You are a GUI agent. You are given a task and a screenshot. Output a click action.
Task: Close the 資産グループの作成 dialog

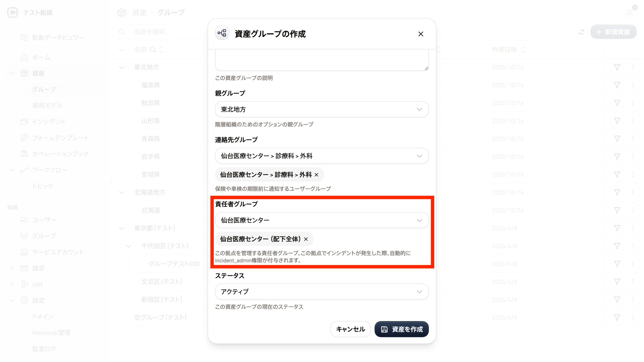point(421,34)
